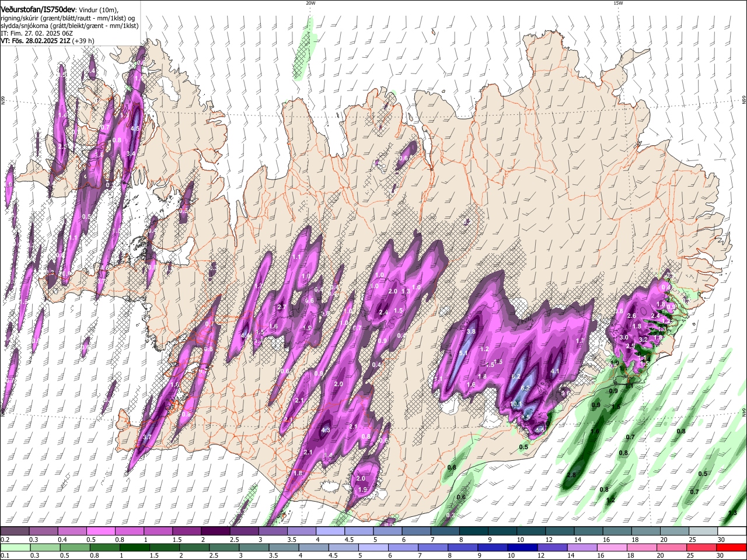Pick upper legend white swatch above 30
The height and width of the screenshot is (560, 747).
[732, 531]
